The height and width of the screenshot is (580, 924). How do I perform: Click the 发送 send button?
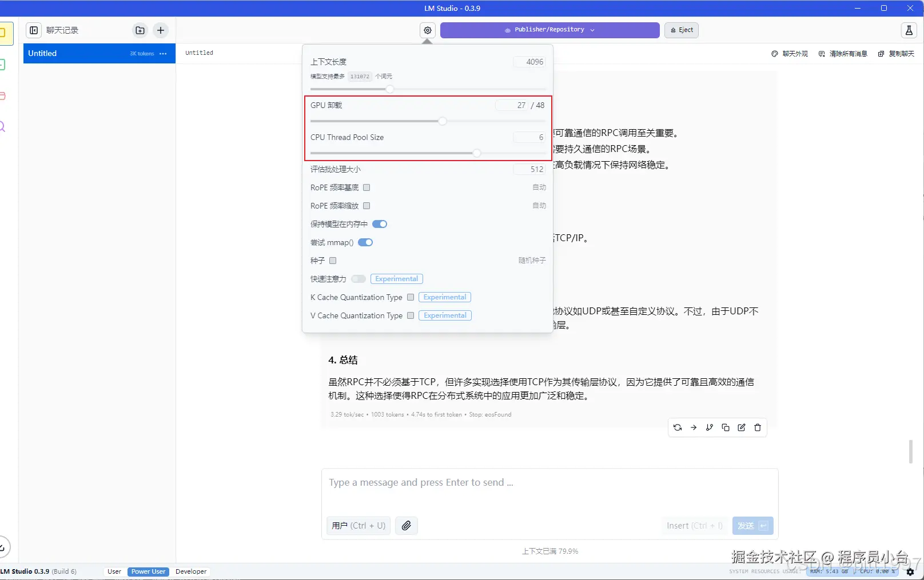tap(752, 526)
